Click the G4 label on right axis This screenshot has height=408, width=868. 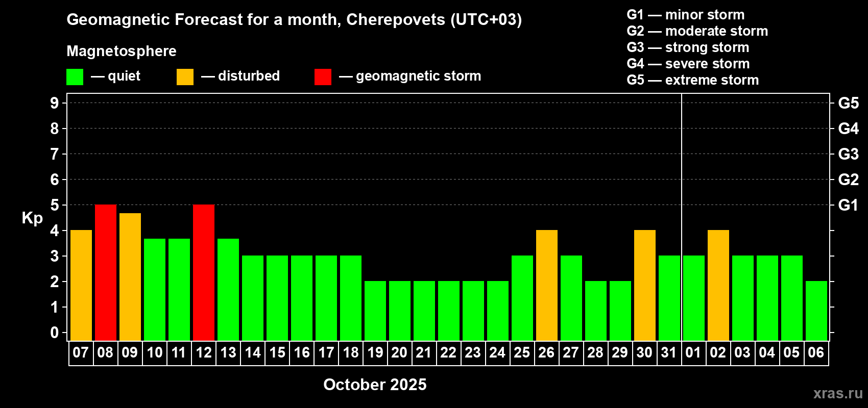[x=848, y=129]
